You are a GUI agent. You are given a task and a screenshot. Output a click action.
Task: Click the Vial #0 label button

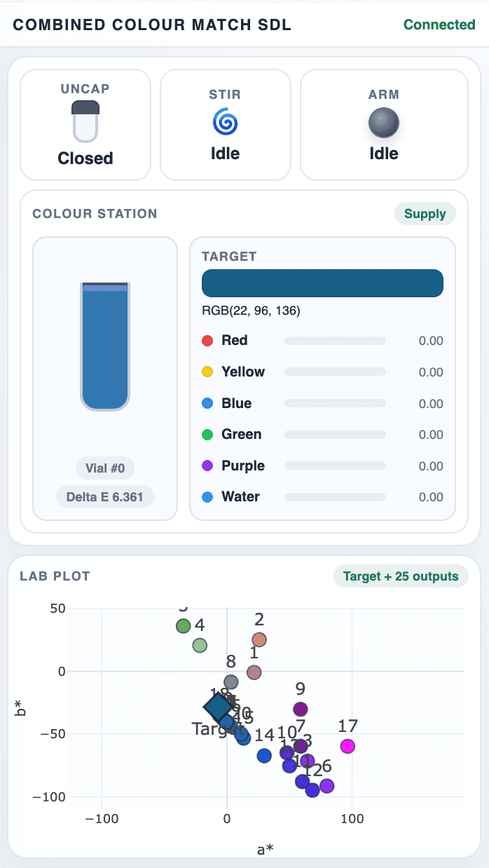point(104,468)
